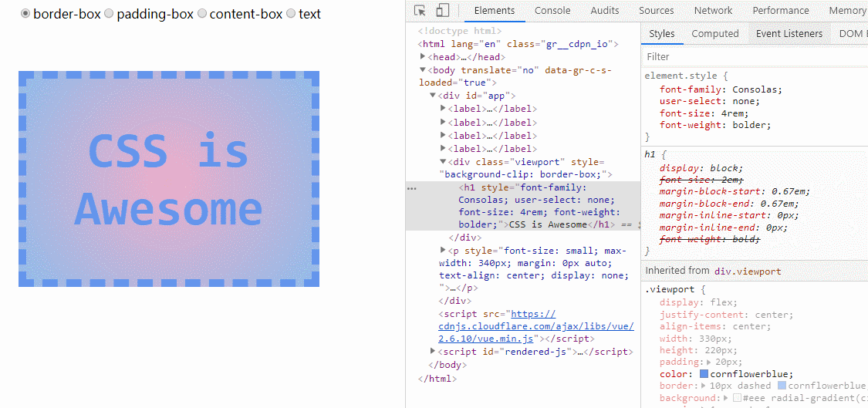
Task: Click the justify-content: center declaration
Action: [x=726, y=315]
